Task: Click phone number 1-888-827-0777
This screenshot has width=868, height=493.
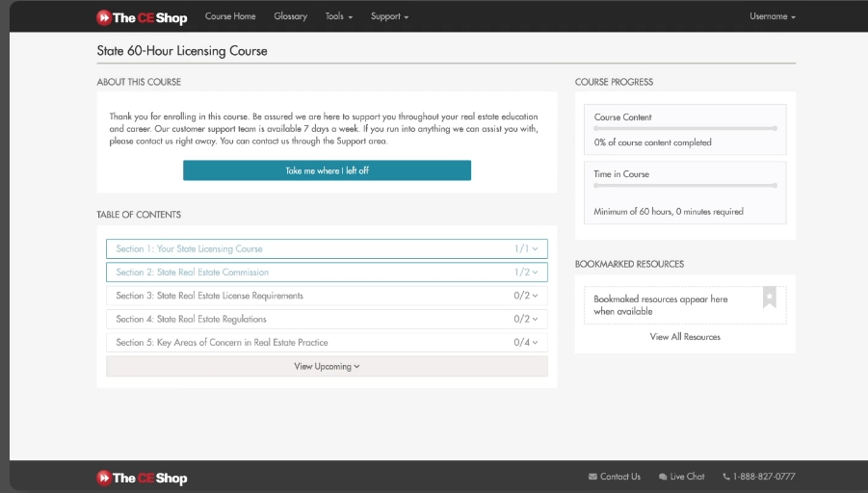Action: [x=764, y=477]
